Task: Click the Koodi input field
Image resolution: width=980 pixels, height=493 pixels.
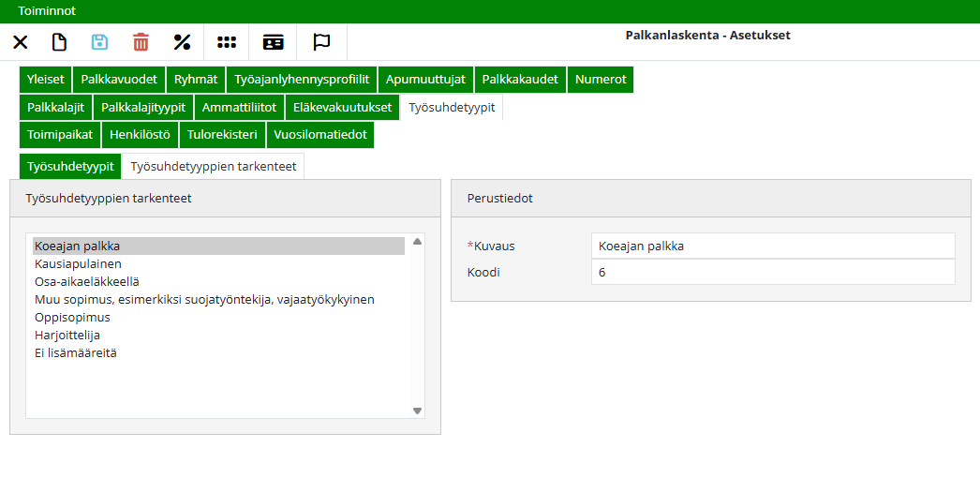Action: click(x=773, y=272)
